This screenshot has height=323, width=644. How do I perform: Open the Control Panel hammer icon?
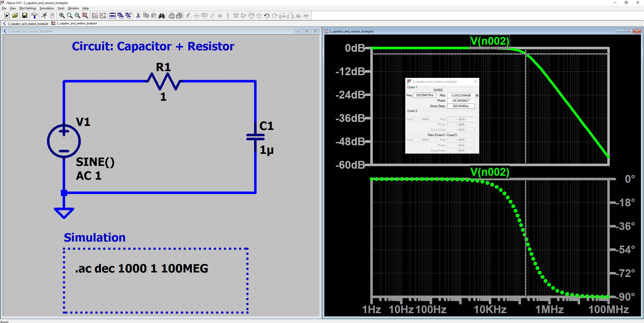click(x=34, y=16)
